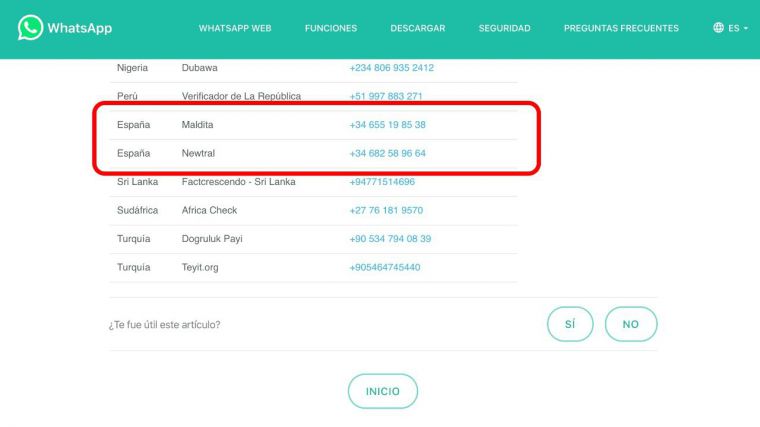The height and width of the screenshot is (427, 760).
Task: Open Preguntas Frecuentes in the header
Action: (x=621, y=28)
